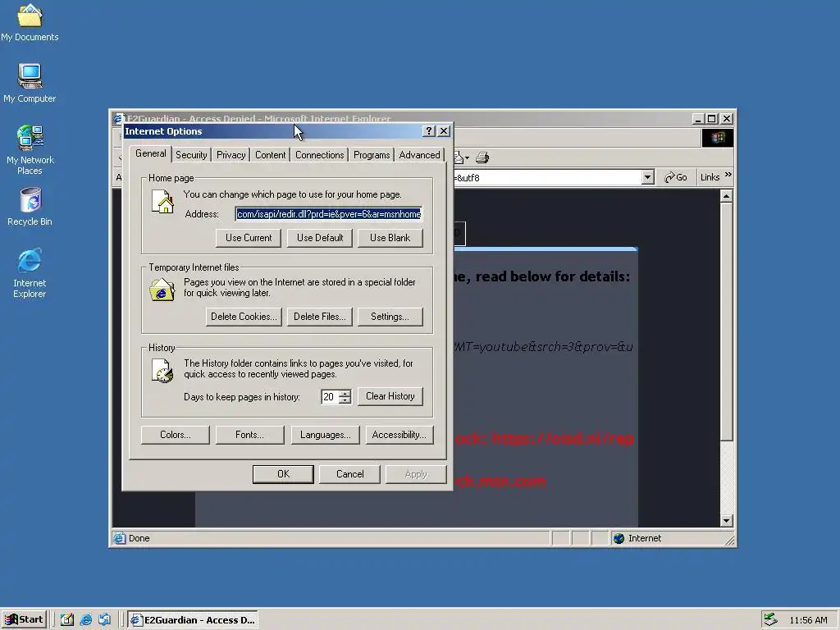840x630 pixels.
Task: Click the Use Current button
Action: click(x=249, y=238)
